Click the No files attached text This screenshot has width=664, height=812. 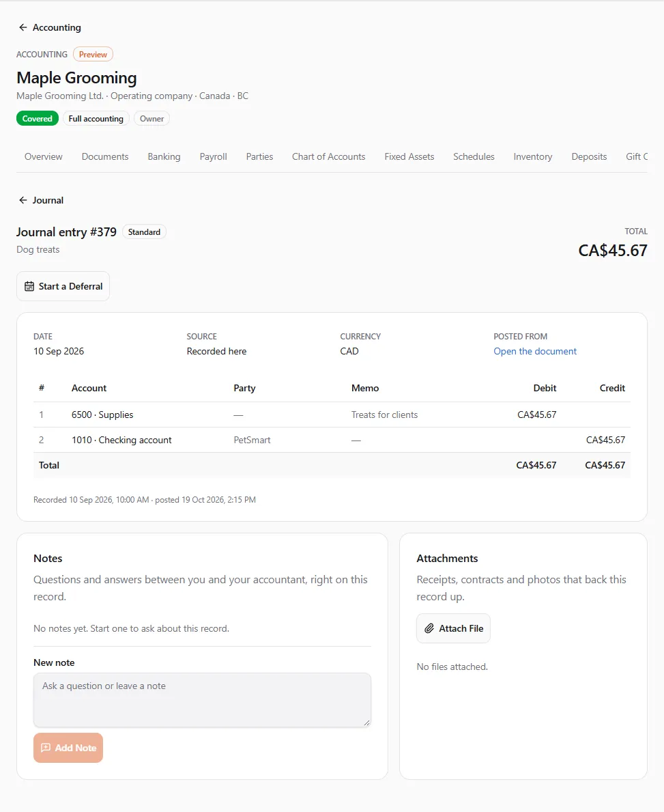[x=452, y=667]
